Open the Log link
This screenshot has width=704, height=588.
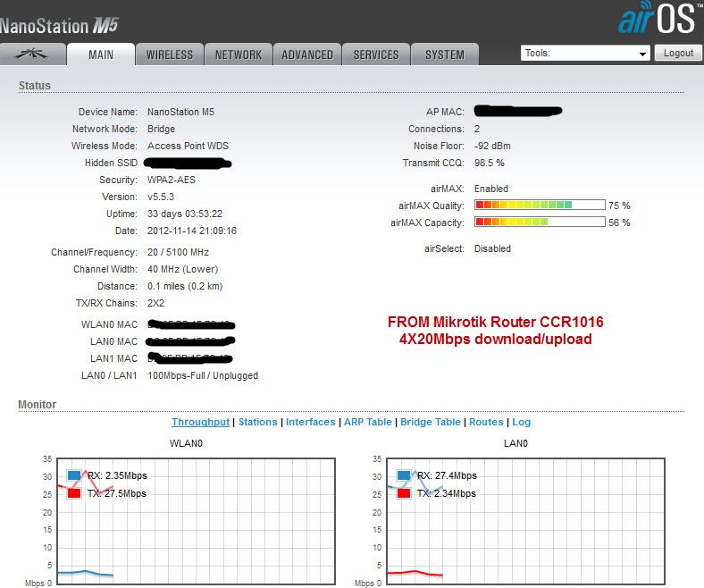coord(521,422)
